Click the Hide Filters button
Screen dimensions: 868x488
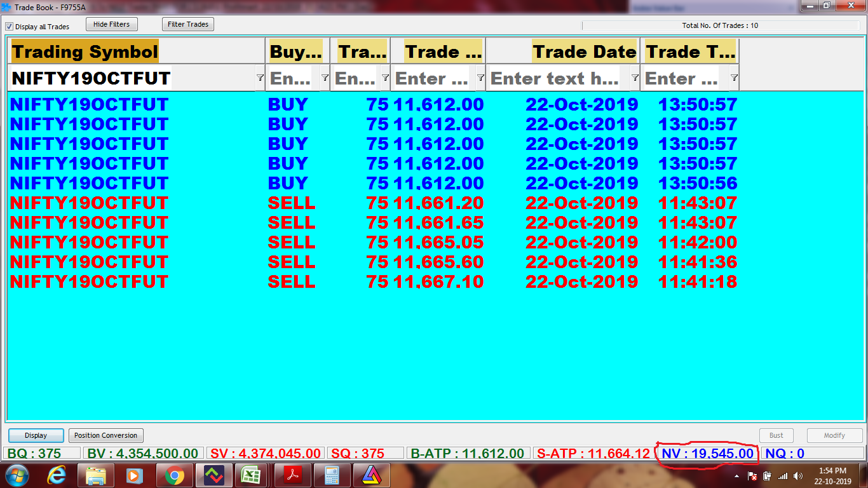click(111, 24)
